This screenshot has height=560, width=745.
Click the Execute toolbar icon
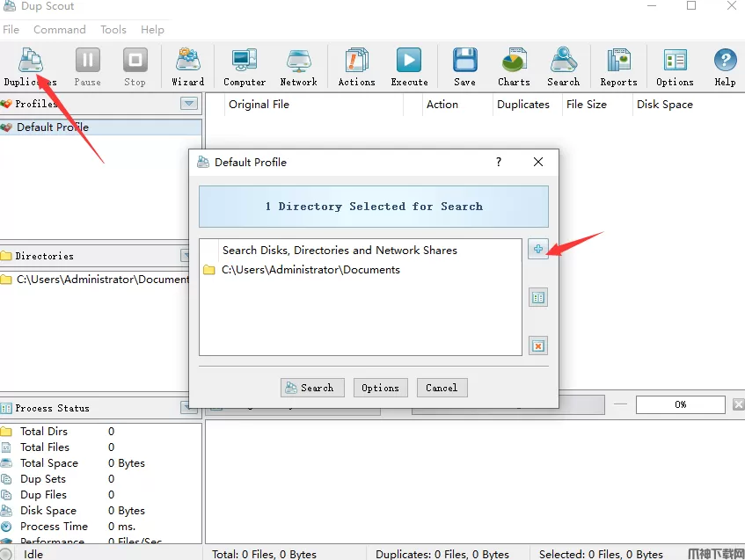(x=409, y=67)
